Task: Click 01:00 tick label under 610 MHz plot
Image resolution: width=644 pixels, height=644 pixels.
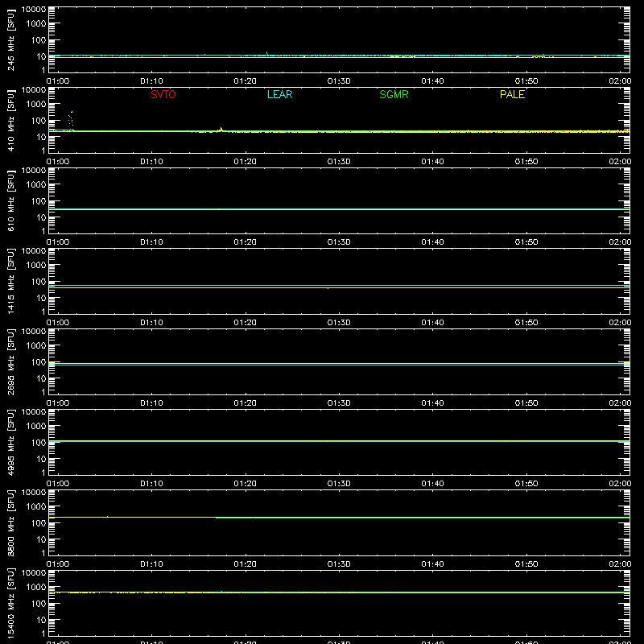Action: pos(58,242)
